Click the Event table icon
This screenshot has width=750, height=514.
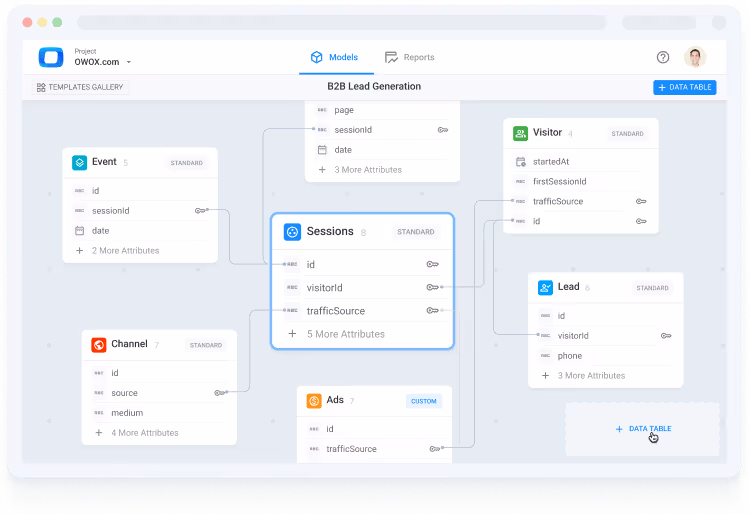click(79, 163)
